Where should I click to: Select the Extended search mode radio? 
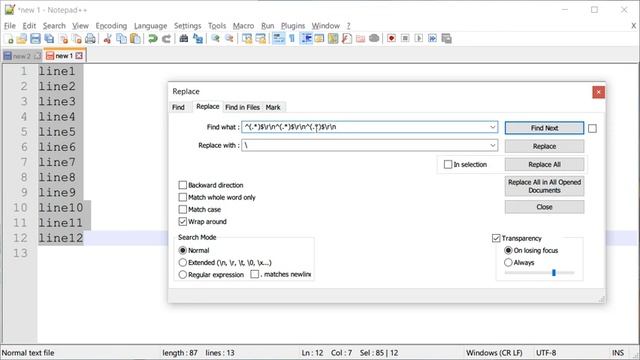[x=182, y=262]
